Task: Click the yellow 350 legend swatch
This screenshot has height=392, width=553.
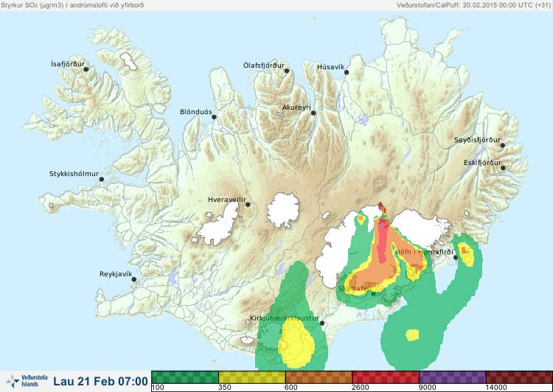Action: point(252,377)
